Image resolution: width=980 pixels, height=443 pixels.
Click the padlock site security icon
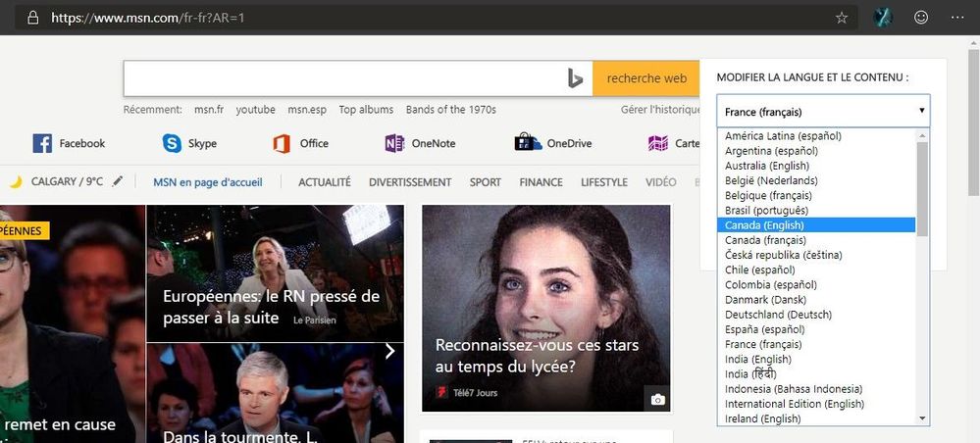coord(33,18)
